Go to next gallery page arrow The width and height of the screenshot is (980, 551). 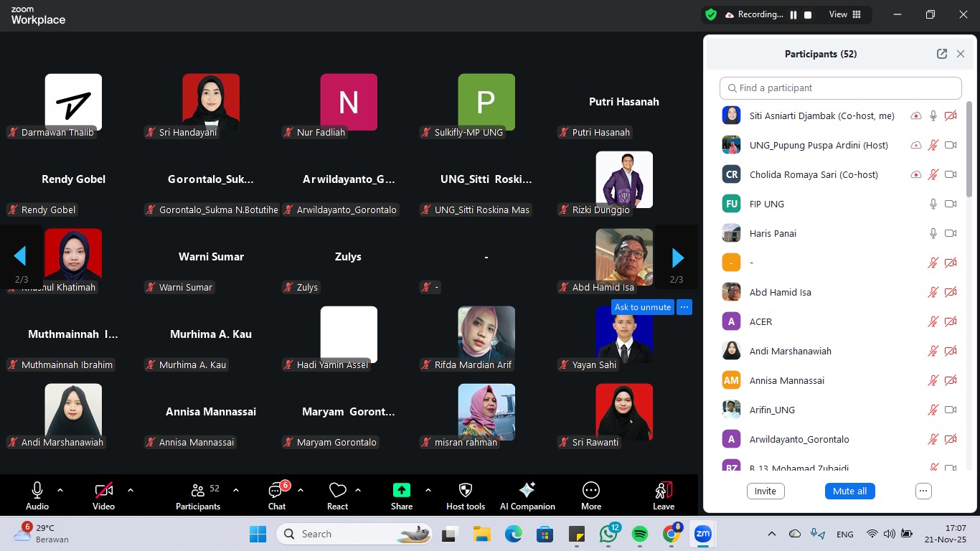pyautogui.click(x=677, y=257)
